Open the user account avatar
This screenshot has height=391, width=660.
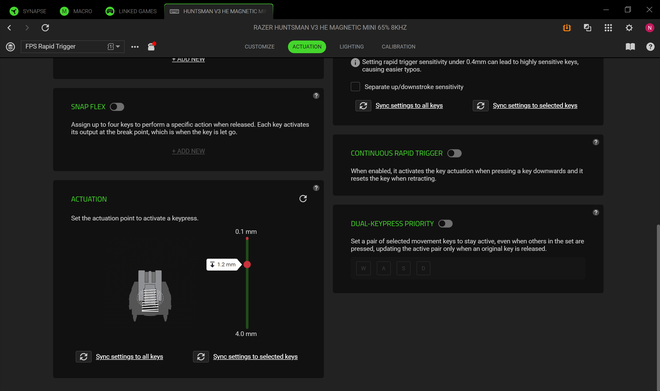pos(649,28)
